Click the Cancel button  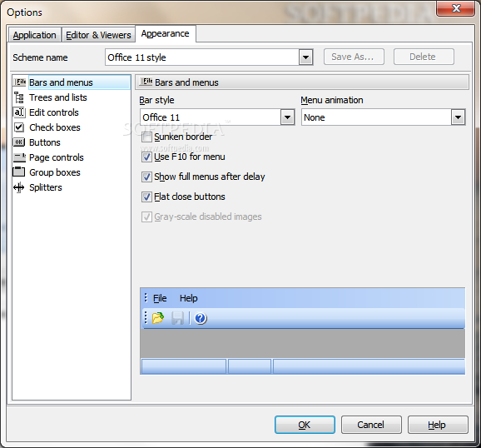371,425
